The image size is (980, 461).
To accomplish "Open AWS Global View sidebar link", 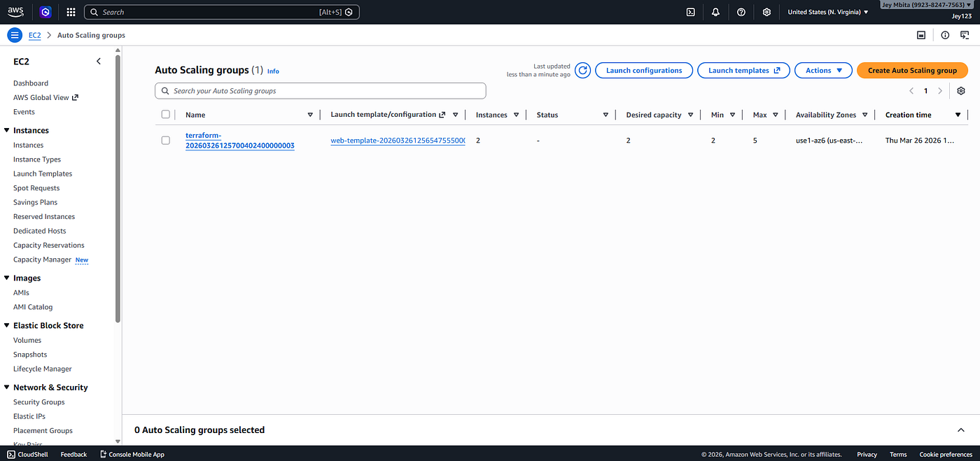I will coord(45,97).
